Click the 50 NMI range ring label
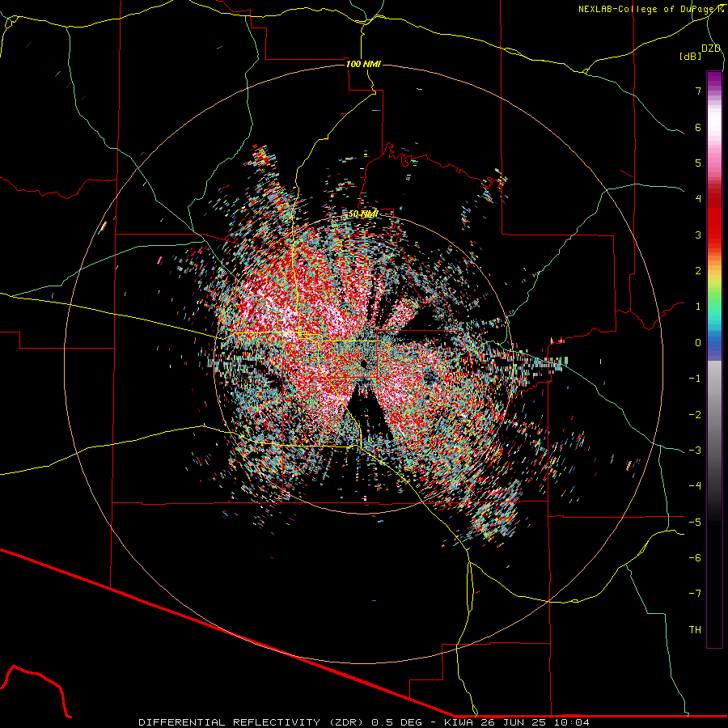Screen dimensions: 728x728 [x=363, y=214]
